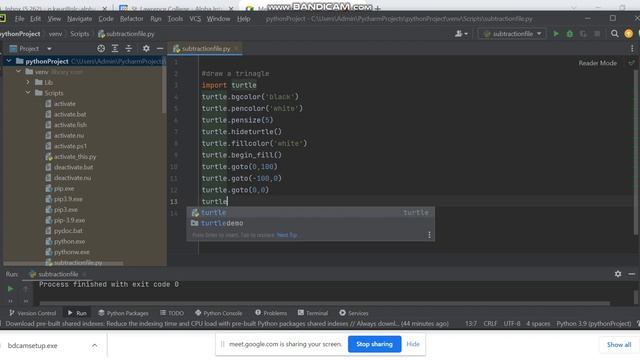Toggle Reader Mode in editor
This screenshot has width=640, height=360.
coord(598,63)
